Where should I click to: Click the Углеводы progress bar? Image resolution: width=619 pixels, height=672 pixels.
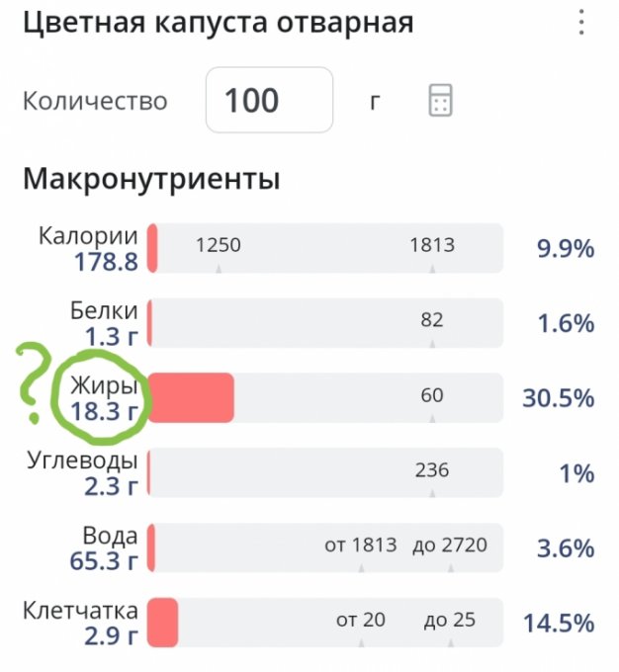click(325, 472)
